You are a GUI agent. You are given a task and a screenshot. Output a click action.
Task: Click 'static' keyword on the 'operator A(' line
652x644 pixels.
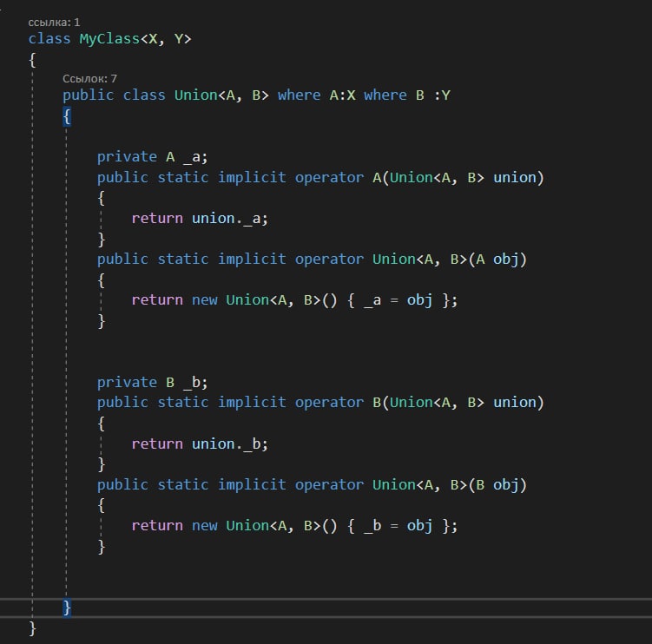coord(183,178)
